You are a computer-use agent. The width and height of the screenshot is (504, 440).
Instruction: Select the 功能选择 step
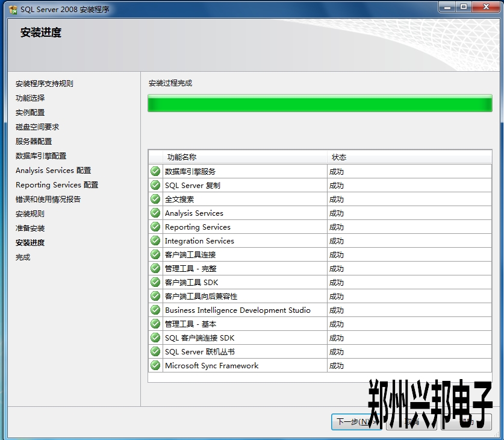(x=30, y=98)
